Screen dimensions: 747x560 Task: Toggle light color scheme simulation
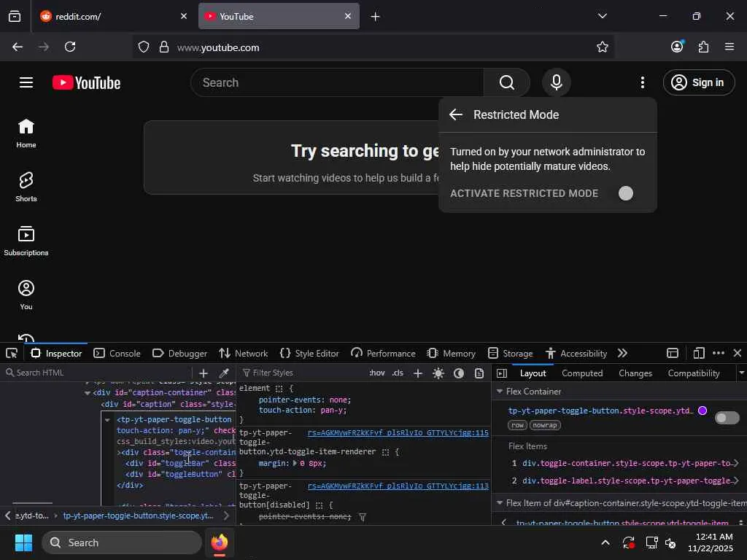point(438,373)
